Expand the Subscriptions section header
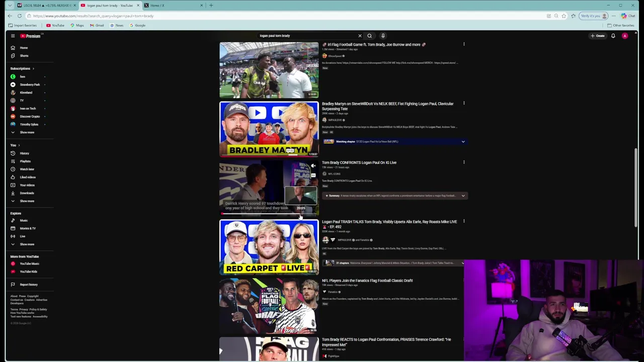 tap(22, 68)
